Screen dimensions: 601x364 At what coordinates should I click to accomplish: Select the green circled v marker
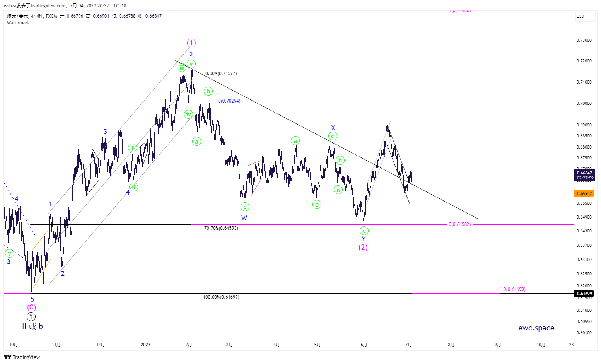[191, 64]
